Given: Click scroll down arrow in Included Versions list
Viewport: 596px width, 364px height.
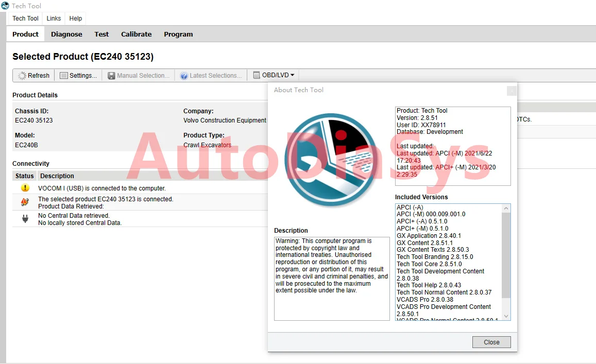Looking at the screenshot, I should tap(506, 316).
